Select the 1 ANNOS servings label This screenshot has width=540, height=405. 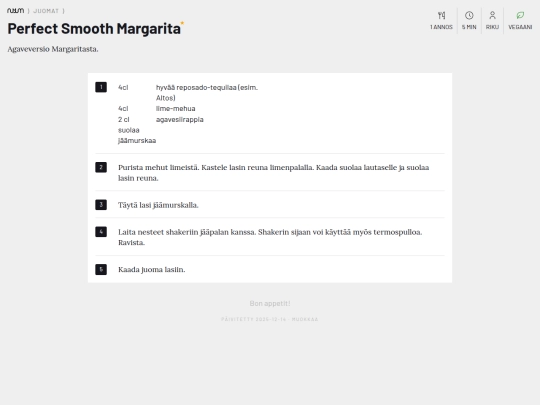click(441, 27)
